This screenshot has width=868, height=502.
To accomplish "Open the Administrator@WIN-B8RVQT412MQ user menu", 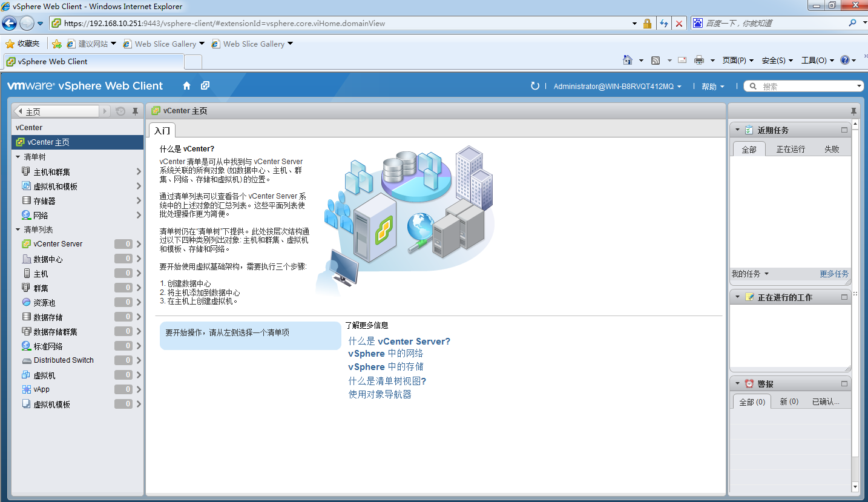I will point(614,86).
